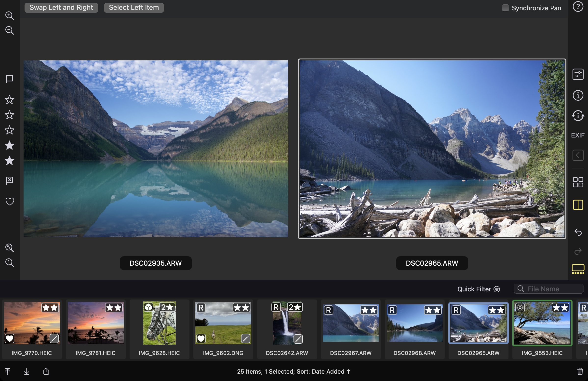Viewport: 588px width, 381px height.
Task: Select the IMG_9628.HEIC horse thumbnail
Action: [159, 323]
